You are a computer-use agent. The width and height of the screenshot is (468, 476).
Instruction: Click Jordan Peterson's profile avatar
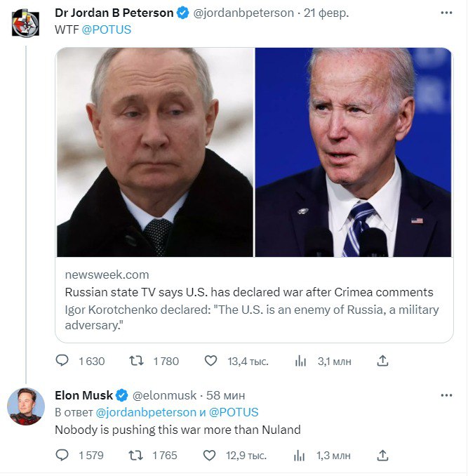tap(26, 22)
